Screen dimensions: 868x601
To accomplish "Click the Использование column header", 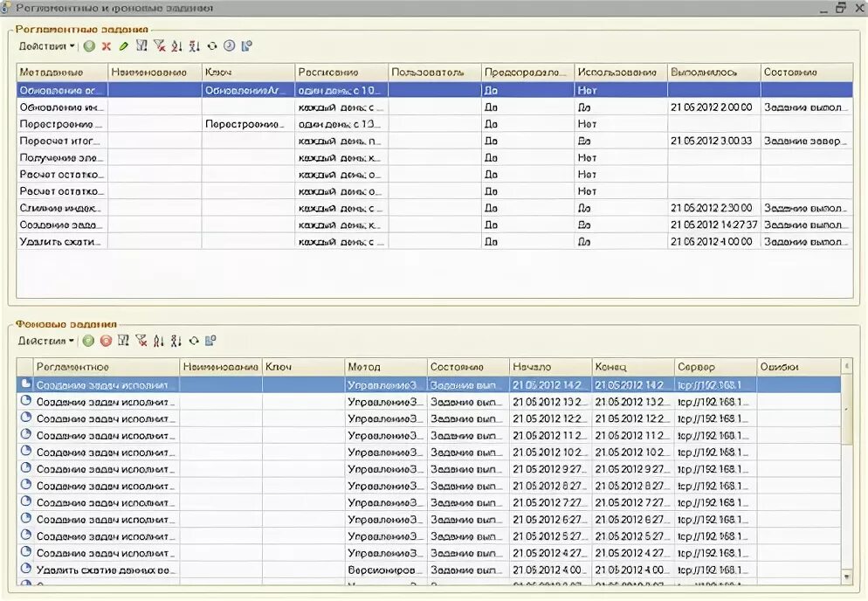I will 621,72.
